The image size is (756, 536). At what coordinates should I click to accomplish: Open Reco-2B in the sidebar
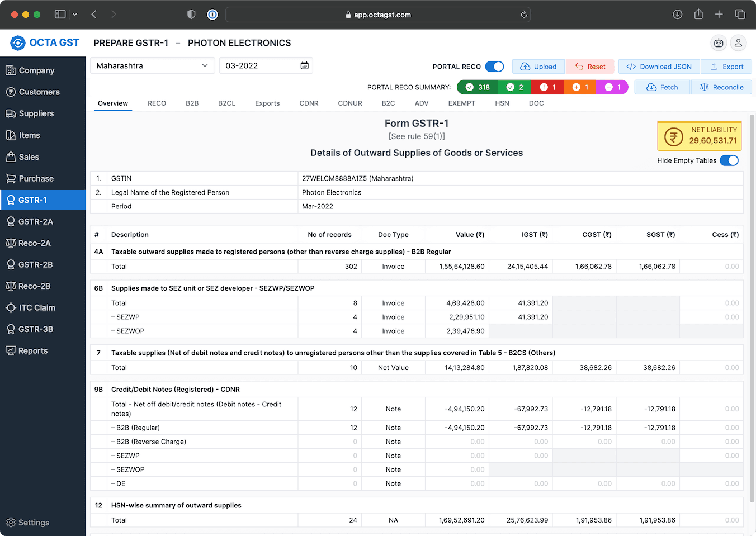[43, 286]
